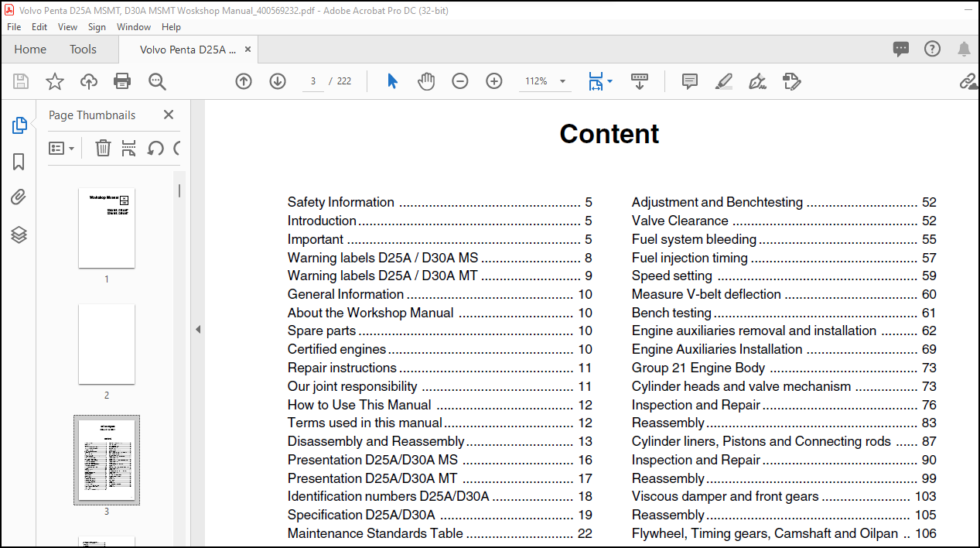The height and width of the screenshot is (548, 980).
Task: Open the Layers sidebar panel
Action: (x=19, y=235)
